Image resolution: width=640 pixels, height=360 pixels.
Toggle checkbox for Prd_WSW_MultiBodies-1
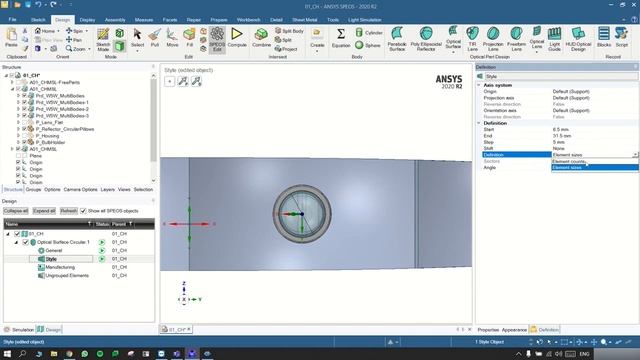24,102
